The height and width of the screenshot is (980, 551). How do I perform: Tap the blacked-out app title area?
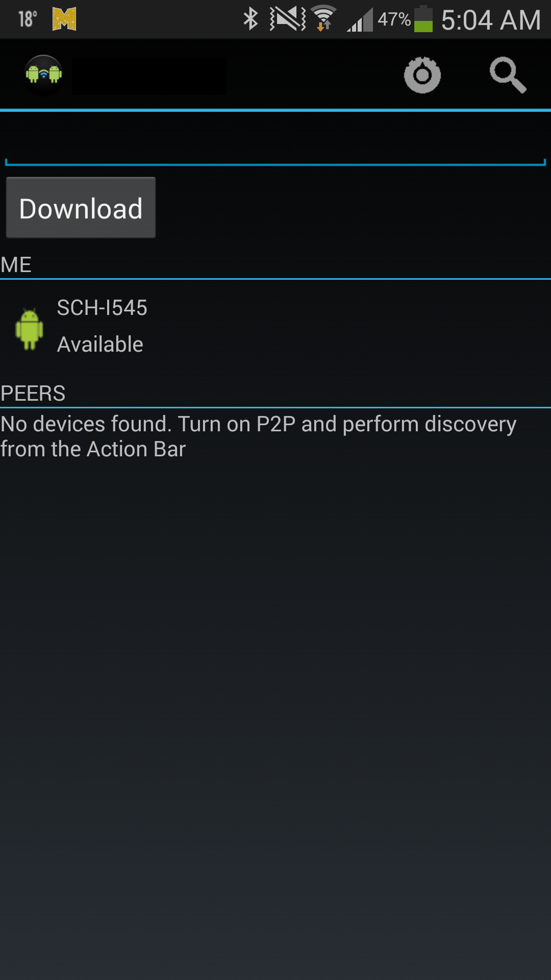[x=149, y=76]
